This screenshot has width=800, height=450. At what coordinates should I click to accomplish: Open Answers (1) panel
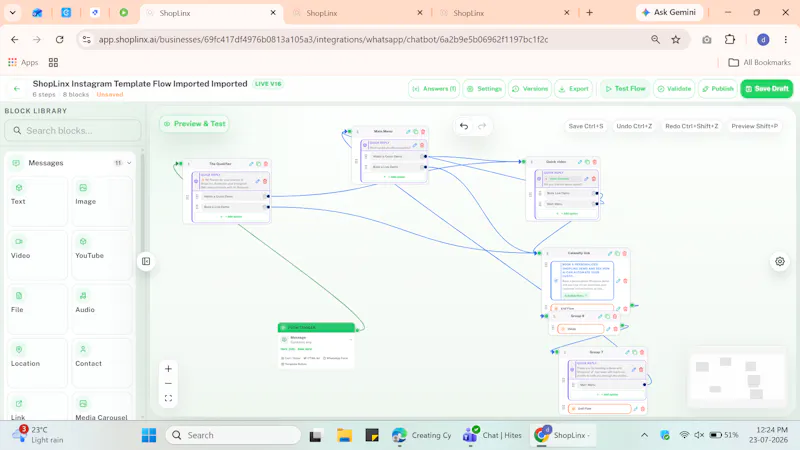coord(434,89)
